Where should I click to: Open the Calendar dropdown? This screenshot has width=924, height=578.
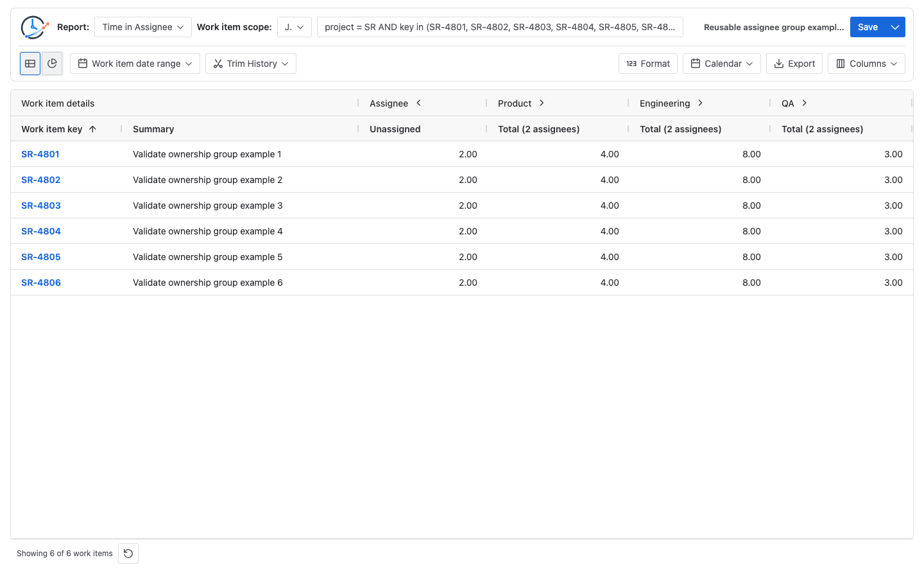pos(722,64)
